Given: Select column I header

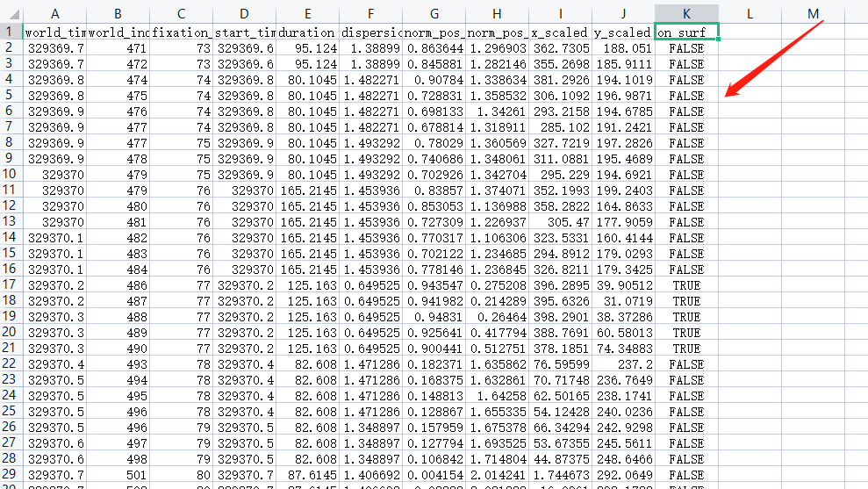Looking at the screenshot, I should pyautogui.click(x=560, y=13).
